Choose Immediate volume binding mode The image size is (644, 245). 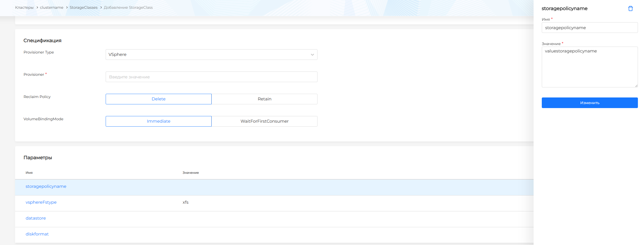click(x=158, y=121)
